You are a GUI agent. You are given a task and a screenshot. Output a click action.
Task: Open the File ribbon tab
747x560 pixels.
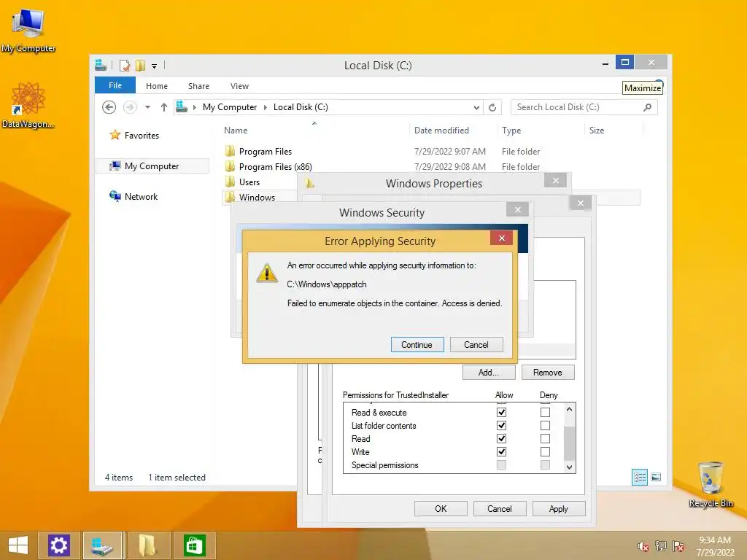click(x=115, y=86)
